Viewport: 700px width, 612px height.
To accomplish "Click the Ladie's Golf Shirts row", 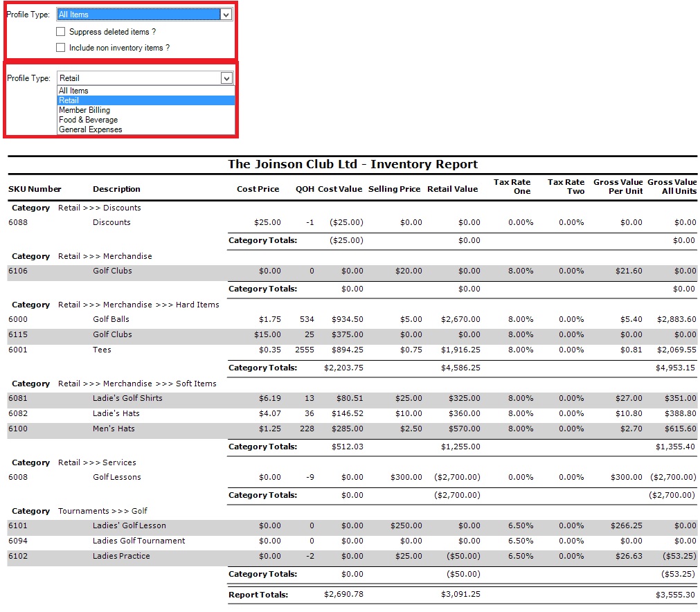I will click(127, 398).
